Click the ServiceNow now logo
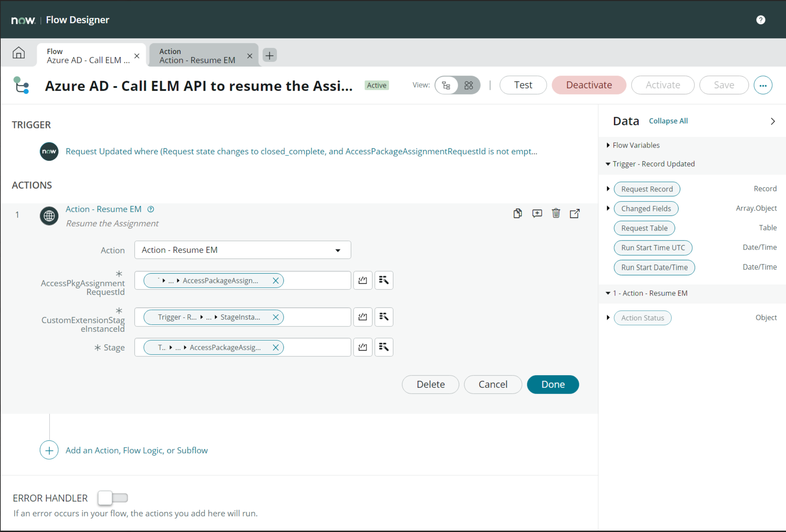Image resolution: width=786 pixels, height=532 pixels. [23, 20]
